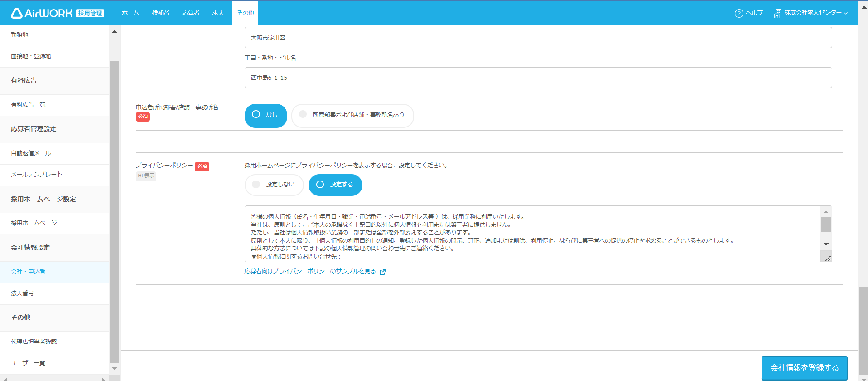Switch to the 求人 tab
This screenshot has width=868, height=381.
coord(218,13)
